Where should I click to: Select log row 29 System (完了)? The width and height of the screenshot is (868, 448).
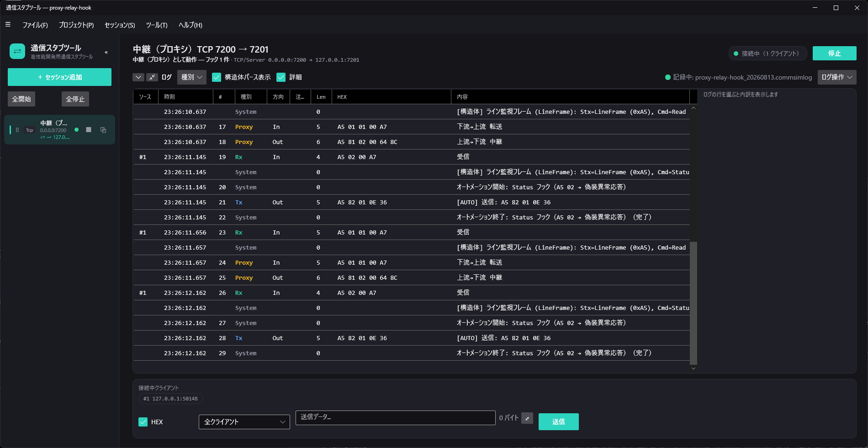pyautogui.click(x=412, y=353)
